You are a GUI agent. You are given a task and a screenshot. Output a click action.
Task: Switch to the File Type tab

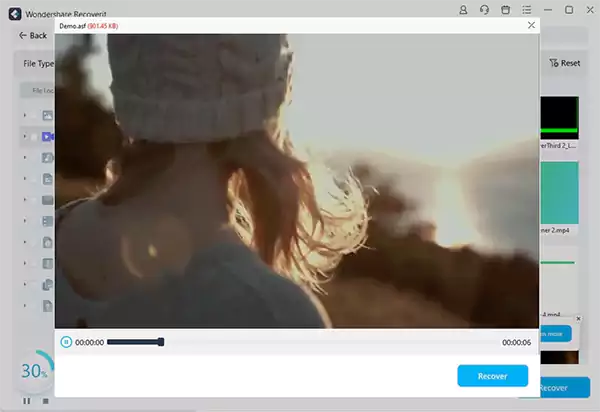(x=38, y=64)
